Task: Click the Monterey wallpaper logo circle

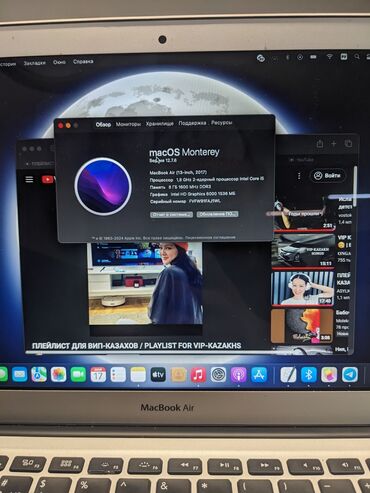Action: click(x=103, y=186)
